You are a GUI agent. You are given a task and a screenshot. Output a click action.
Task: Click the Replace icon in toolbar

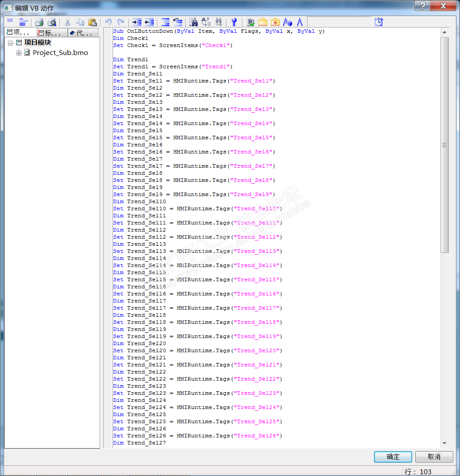(206, 22)
